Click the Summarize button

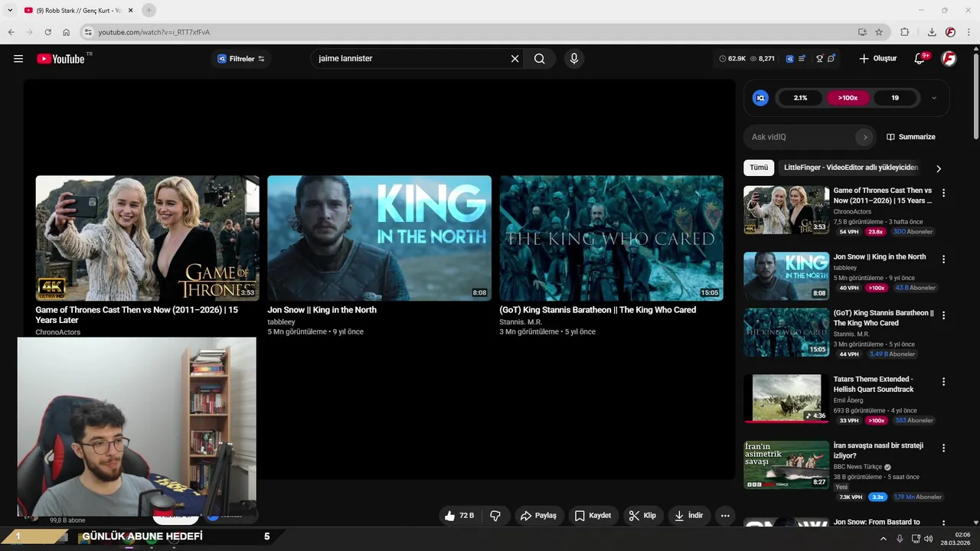[x=911, y=137]
